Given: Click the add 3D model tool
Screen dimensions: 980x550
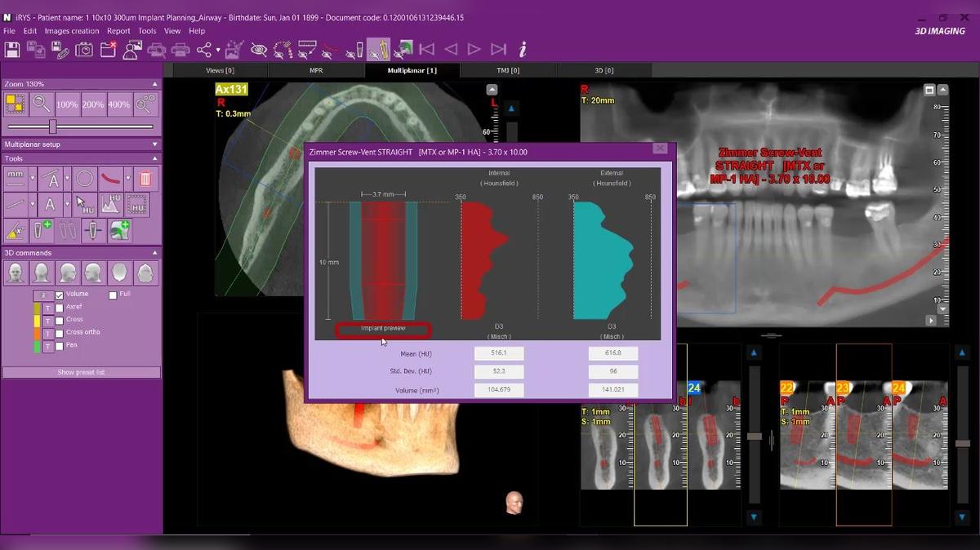Looking at the screenshot, I should coord(120,230).
